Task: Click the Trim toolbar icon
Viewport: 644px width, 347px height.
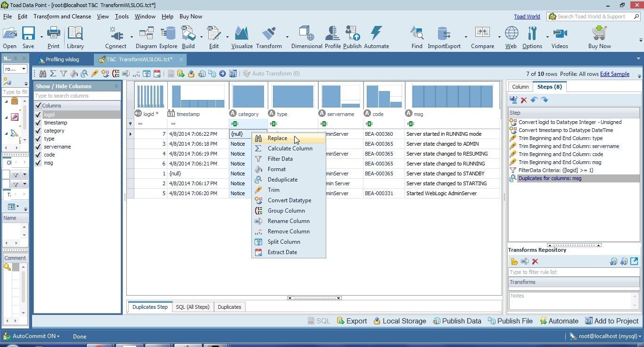Action: point(95,74)
